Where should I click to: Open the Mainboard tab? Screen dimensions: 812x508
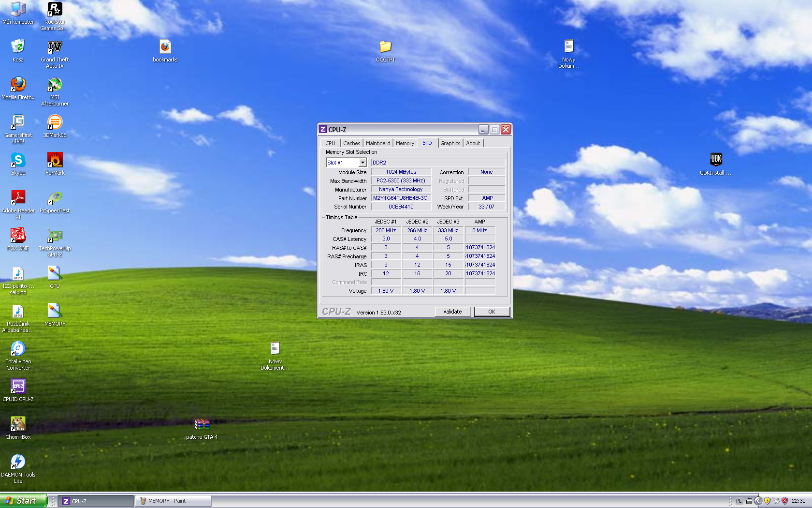click(378, 143)
